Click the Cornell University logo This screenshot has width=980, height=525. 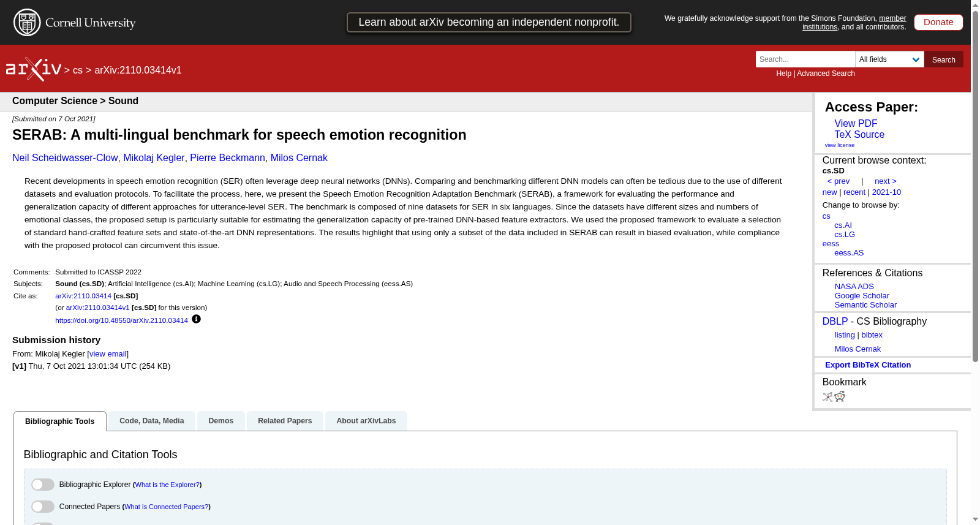75,23
